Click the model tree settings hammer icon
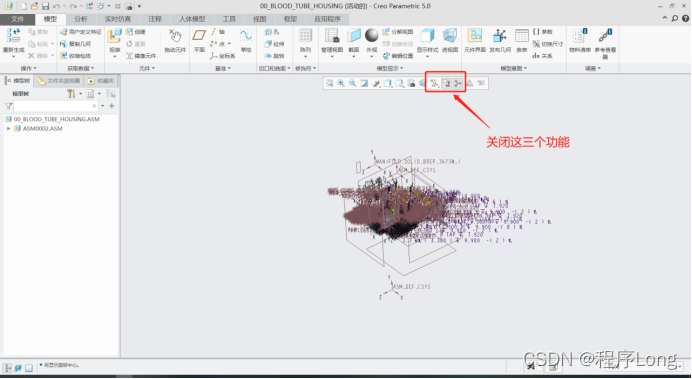Screen dimensions: 692x379 (71, 94)
